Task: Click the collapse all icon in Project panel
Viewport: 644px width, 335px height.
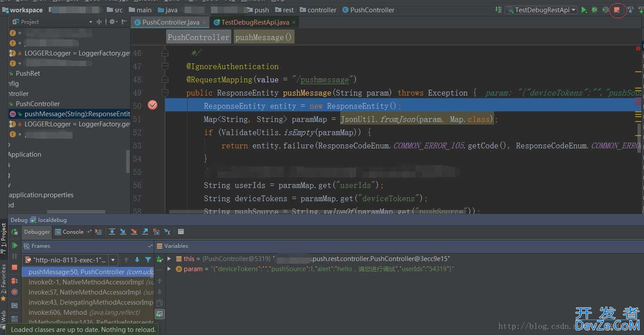Action: pyautogui.click(x=99, y=22)
